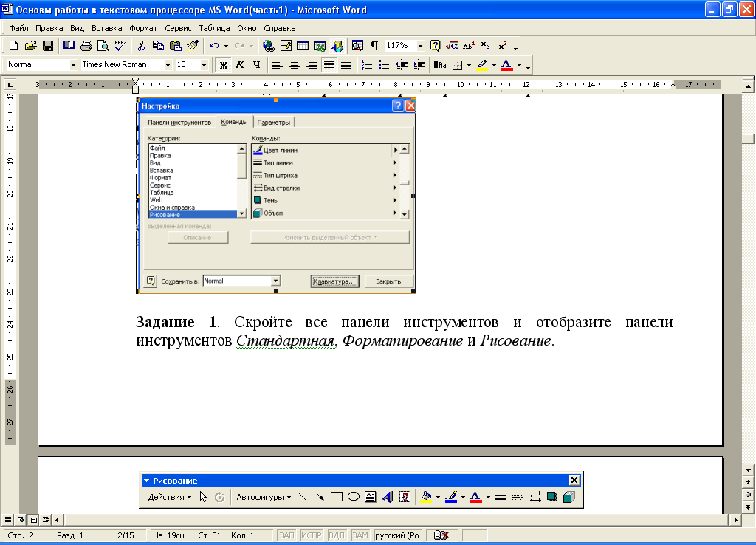
Task: Apply yellow highlight color to text
Action: point(482,65)
